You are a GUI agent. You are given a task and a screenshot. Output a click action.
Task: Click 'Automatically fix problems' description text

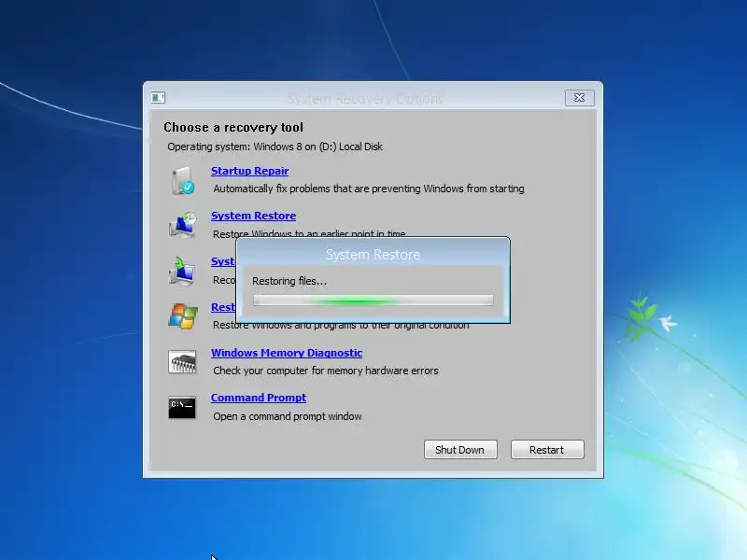point(369,189)
